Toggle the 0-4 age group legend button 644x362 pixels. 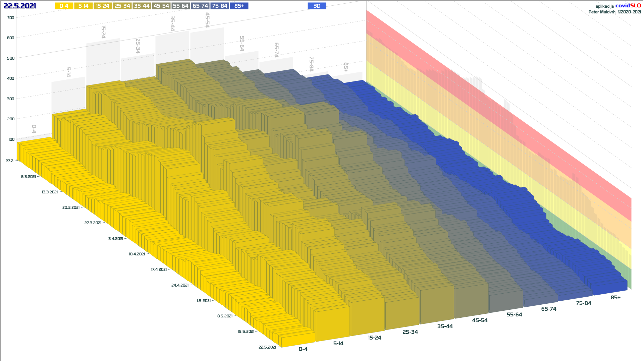click(x=64, y=6)
